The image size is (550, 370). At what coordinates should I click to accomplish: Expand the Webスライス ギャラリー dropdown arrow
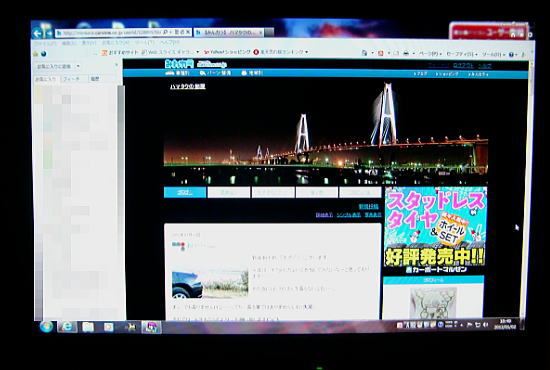point(197,52)
